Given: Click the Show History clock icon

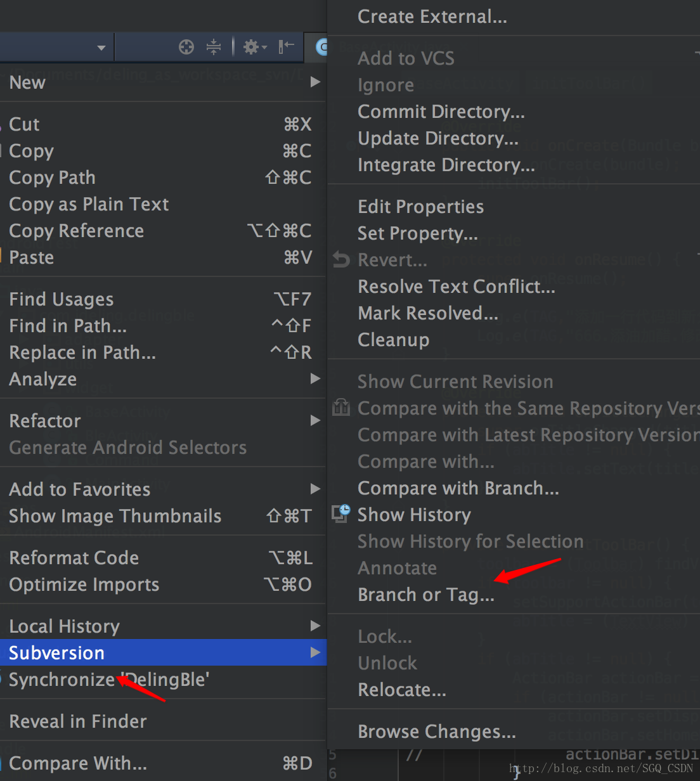Looking at the screenshot, I should pyautogui.click(x=341, y=513).
